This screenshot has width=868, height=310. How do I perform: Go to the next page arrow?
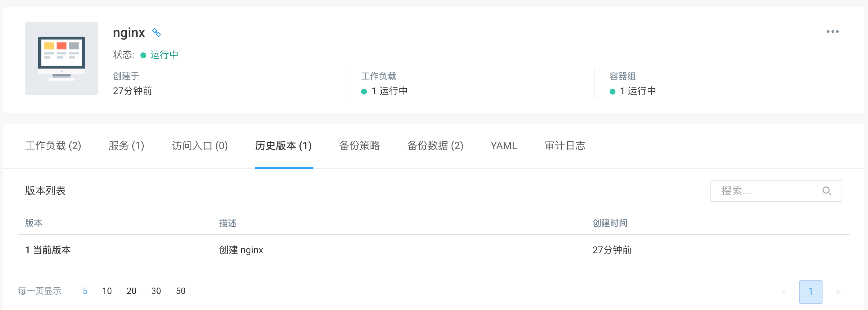pos(838,292)
